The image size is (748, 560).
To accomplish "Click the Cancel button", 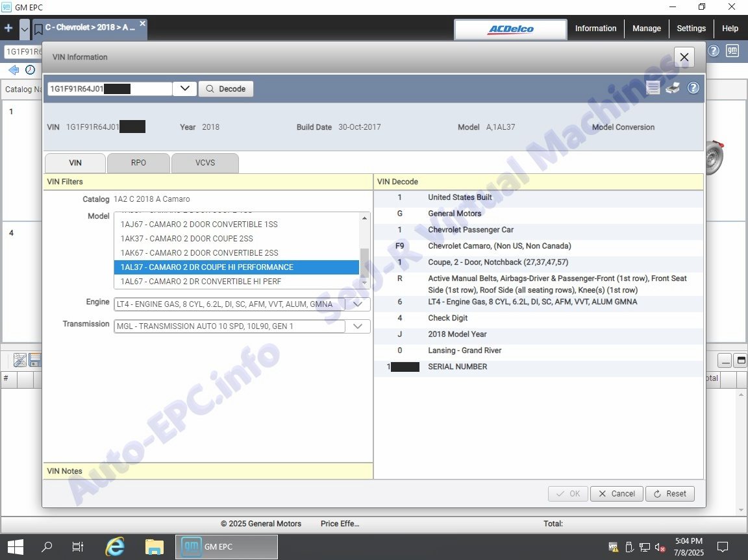I will click(x=617, y=494).
